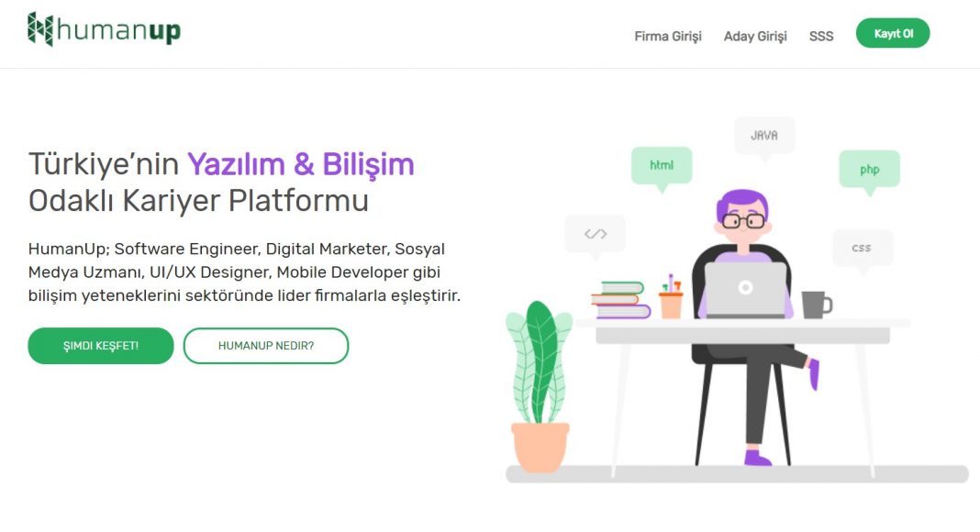Click the JAVA speech bubble
Image resolution: width=980 pixels, height=532 pixels.
[x=764, y=136]
